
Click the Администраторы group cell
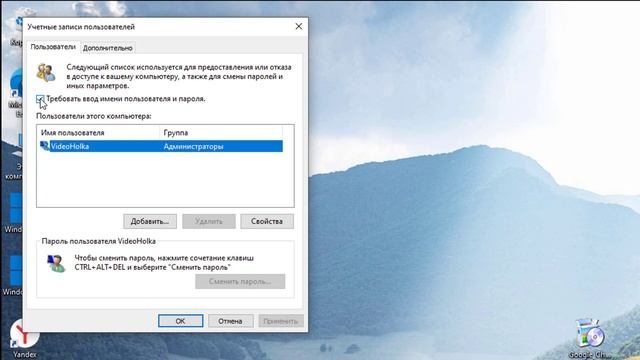click(193, 146)
